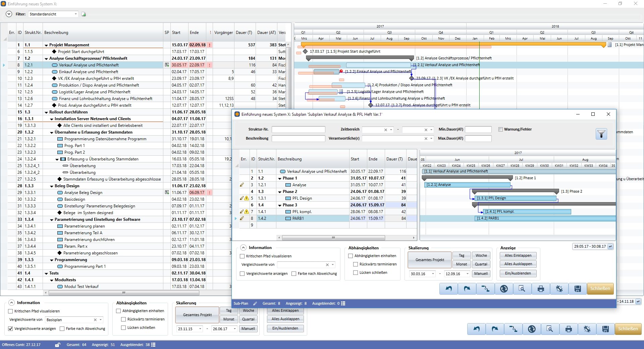Uncheck Vergleichswerte anzeigen in the main window

[10, 329]
